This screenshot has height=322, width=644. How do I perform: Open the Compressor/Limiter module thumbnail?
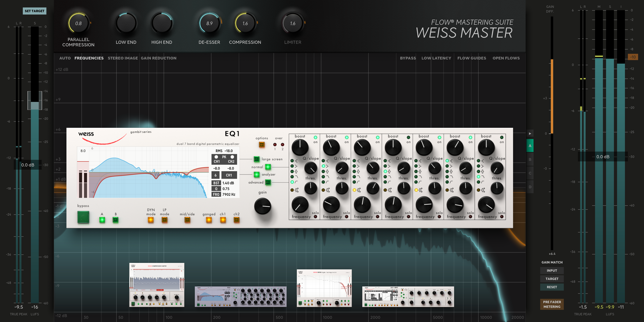[x=157, y=285]
